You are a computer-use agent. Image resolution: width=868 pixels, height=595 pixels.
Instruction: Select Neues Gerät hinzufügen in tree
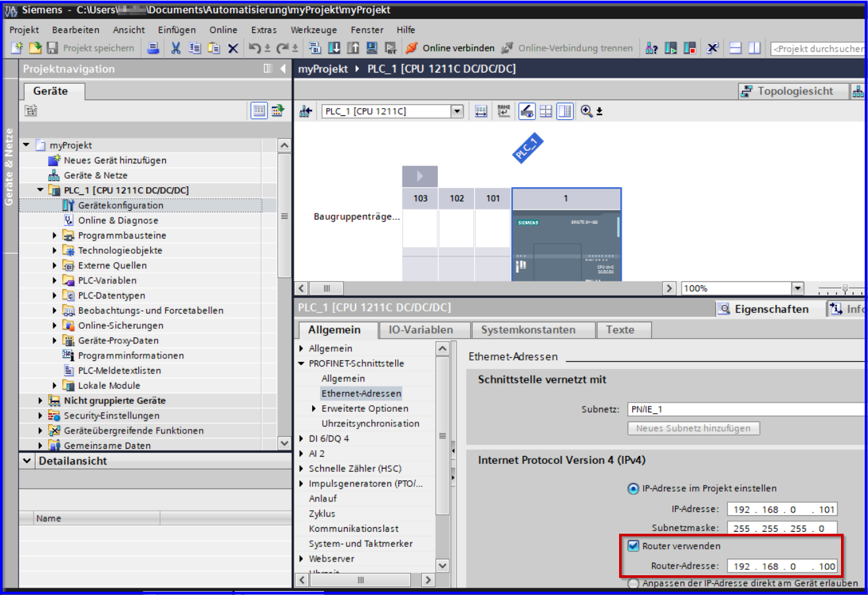pyautogui.click(x=115, y=160)
